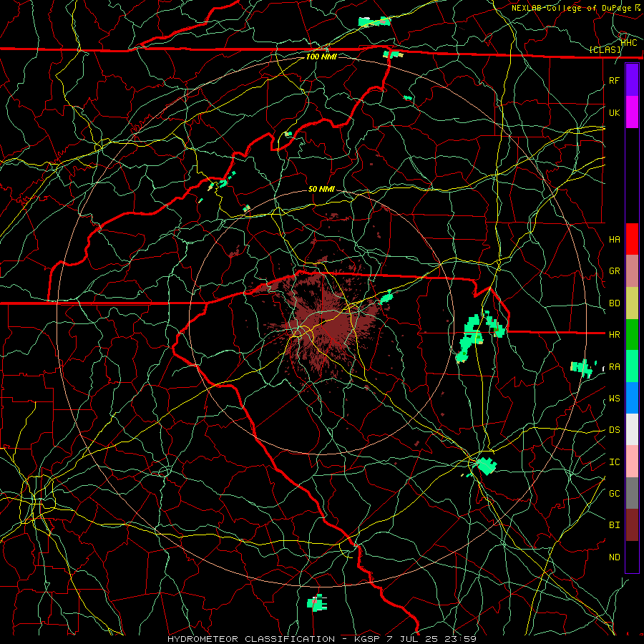Click the GC legend label
This screenshot has width=644, height=644.
tap(615, 494)
